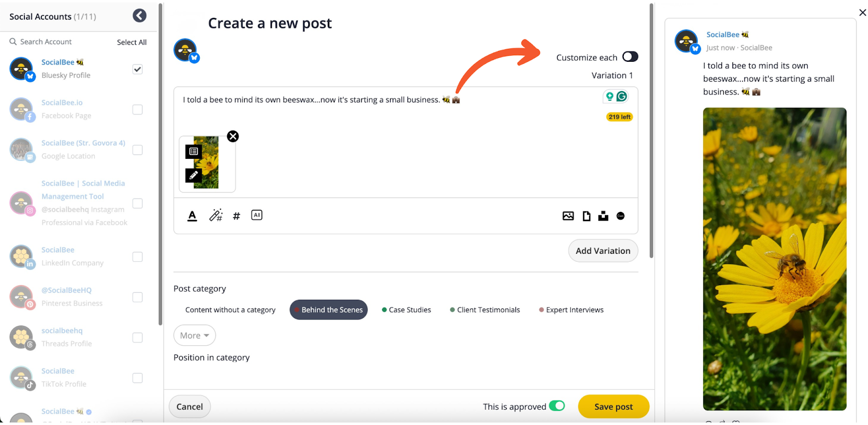Click the Add Variation button

coord(603,251)
